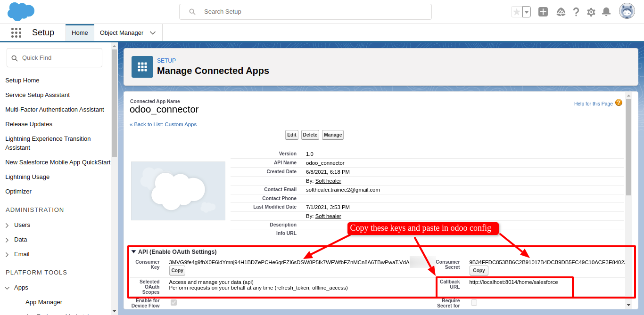This screenshot has width=644, height=315.
Task: Open Soft healer link under Last Modified Date
Action: coord(328,216)
